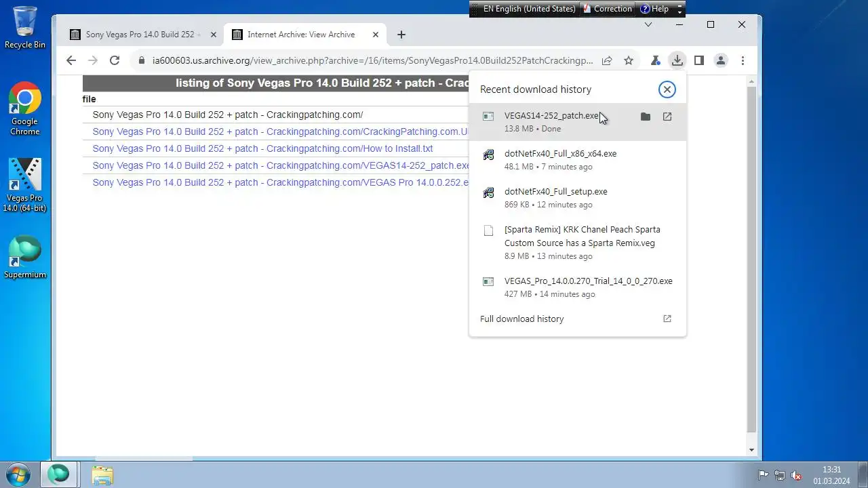Select dotNetFx40_Full_x86_x64.exe download entry
Screen dimensions: 868x488
(x=578, y=160)
